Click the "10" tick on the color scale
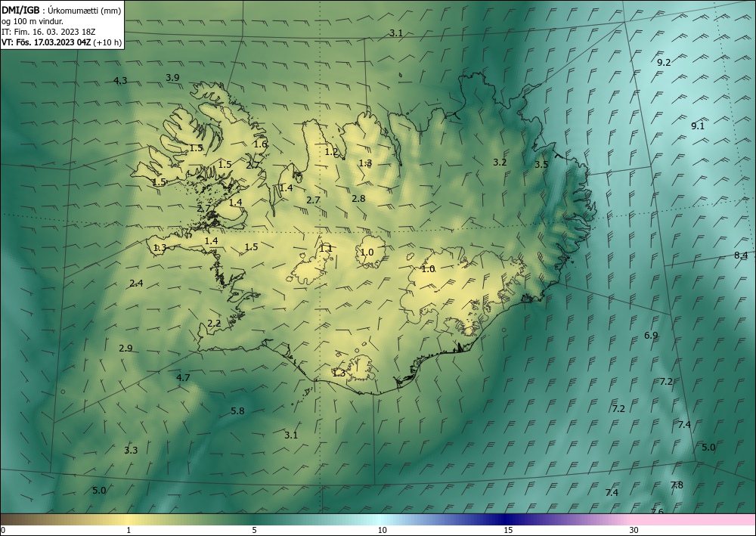The width and height of the screenshot is (756, 536). pyautogui.click(x=383, y=531)
